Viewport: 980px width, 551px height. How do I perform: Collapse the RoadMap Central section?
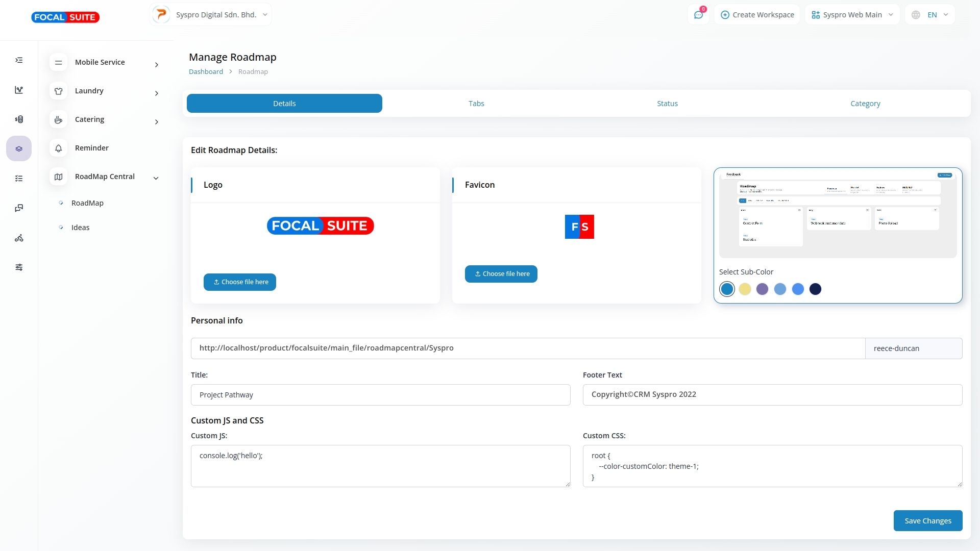click(156, 178)
